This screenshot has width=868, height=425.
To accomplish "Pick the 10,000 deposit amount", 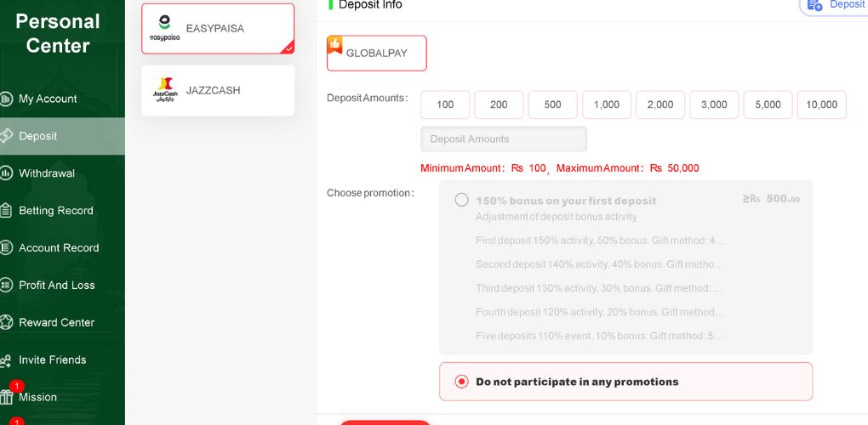I will 821,105.
